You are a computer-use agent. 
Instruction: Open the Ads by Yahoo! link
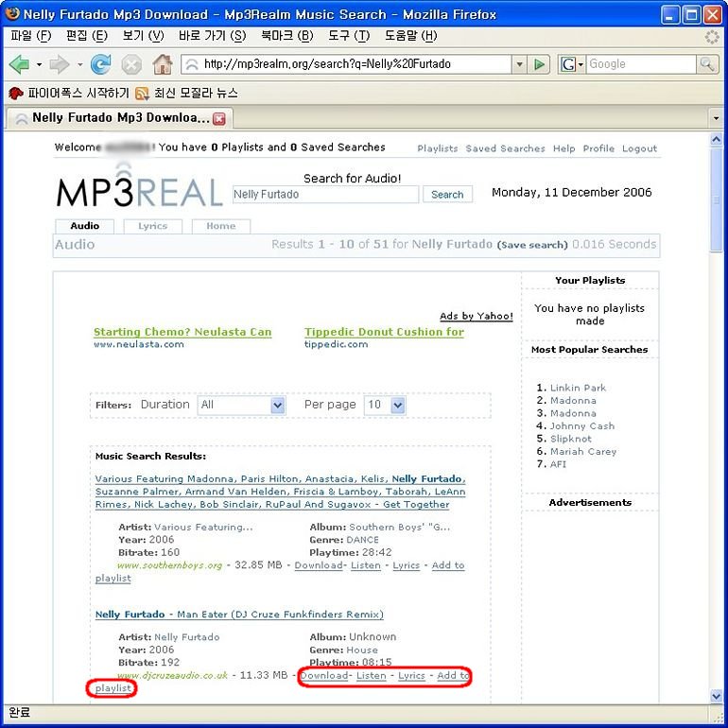pos(477,316)
